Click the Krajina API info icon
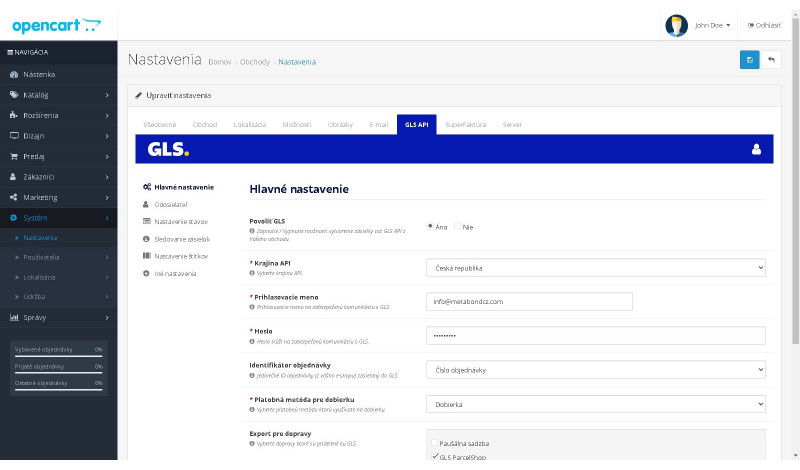 tap(252, 273)
